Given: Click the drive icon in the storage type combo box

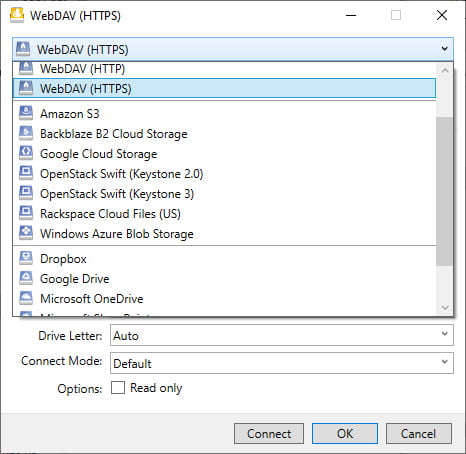Looking at the screenshot, I should click(23, 49).
